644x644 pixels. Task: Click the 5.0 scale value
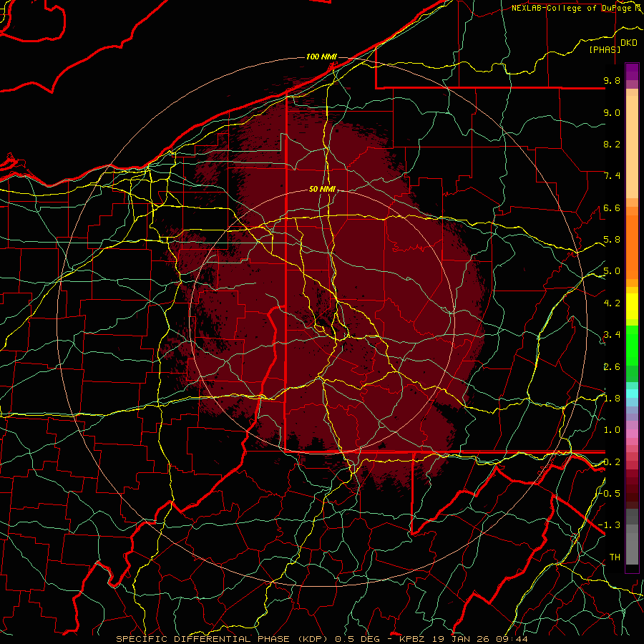(x=612, y=271)
